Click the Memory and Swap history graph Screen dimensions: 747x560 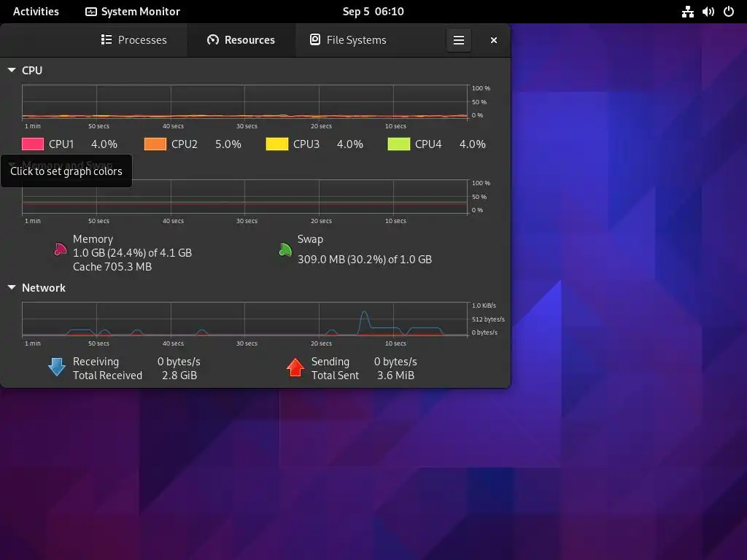point(245,197)
